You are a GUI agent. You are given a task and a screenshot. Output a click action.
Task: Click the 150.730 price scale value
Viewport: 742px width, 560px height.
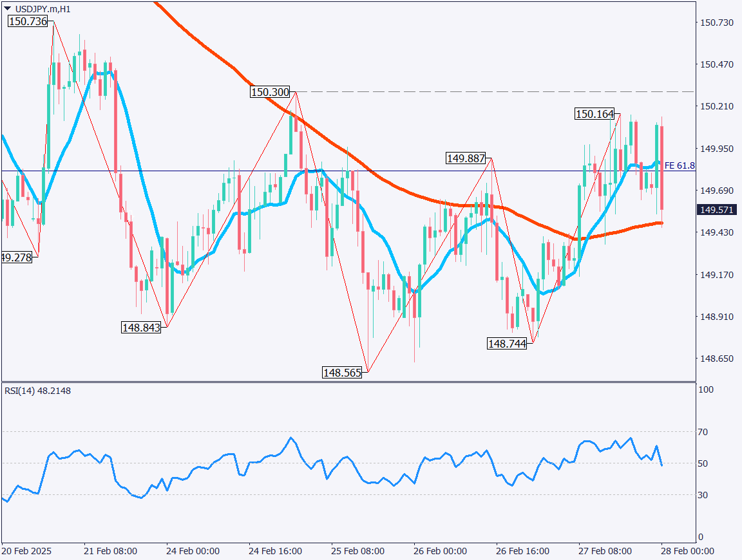[716, 23]
